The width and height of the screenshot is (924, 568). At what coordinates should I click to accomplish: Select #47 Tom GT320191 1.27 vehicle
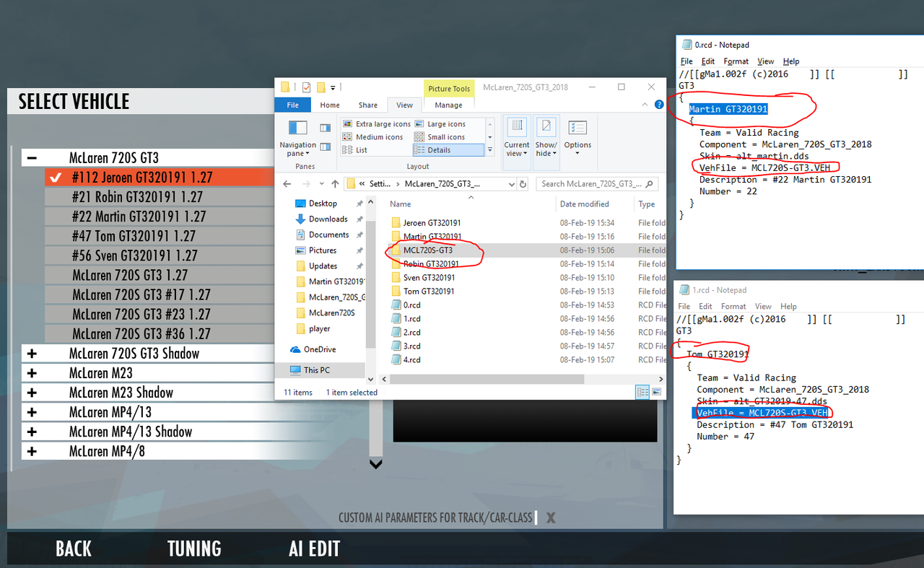160,236
